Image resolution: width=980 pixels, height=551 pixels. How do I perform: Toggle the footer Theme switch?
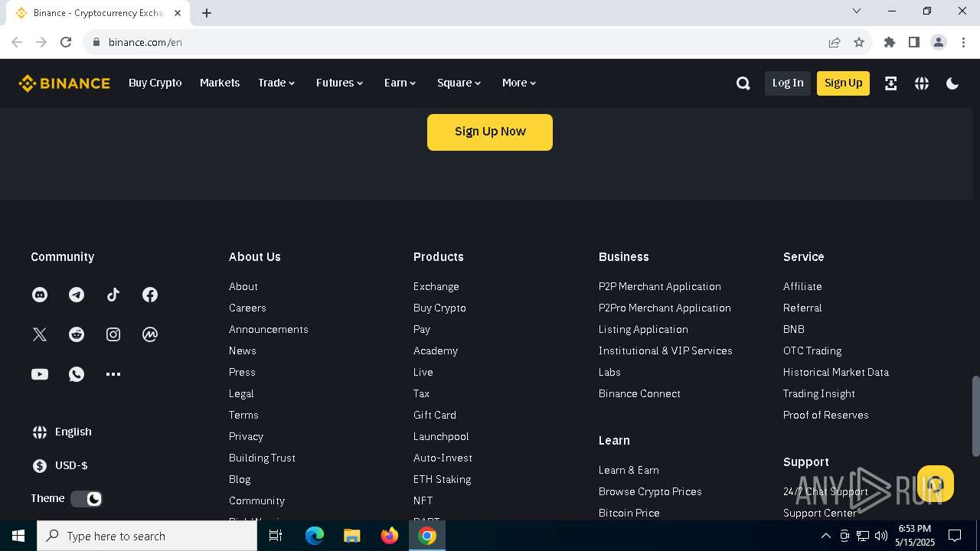coord(87,499)
